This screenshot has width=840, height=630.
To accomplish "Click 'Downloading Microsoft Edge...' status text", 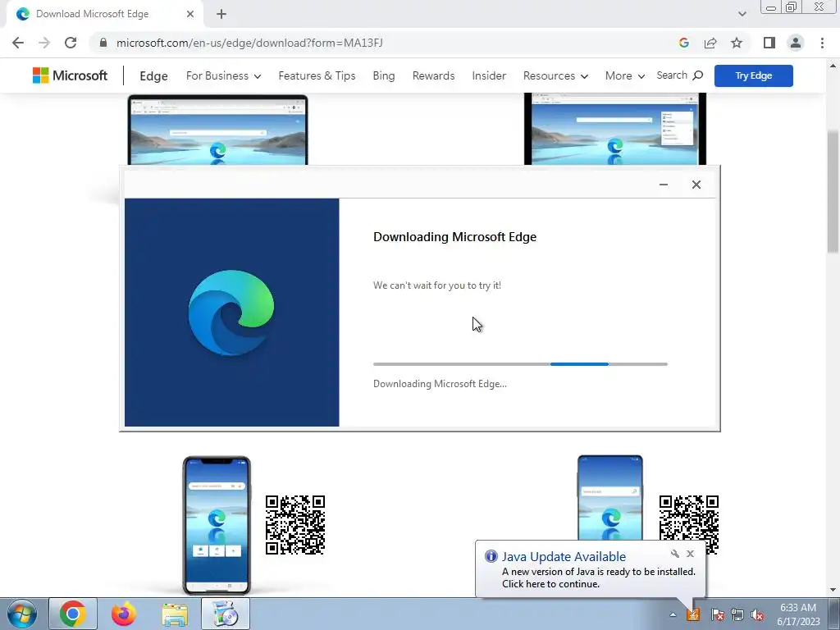I will pos(440,384).
